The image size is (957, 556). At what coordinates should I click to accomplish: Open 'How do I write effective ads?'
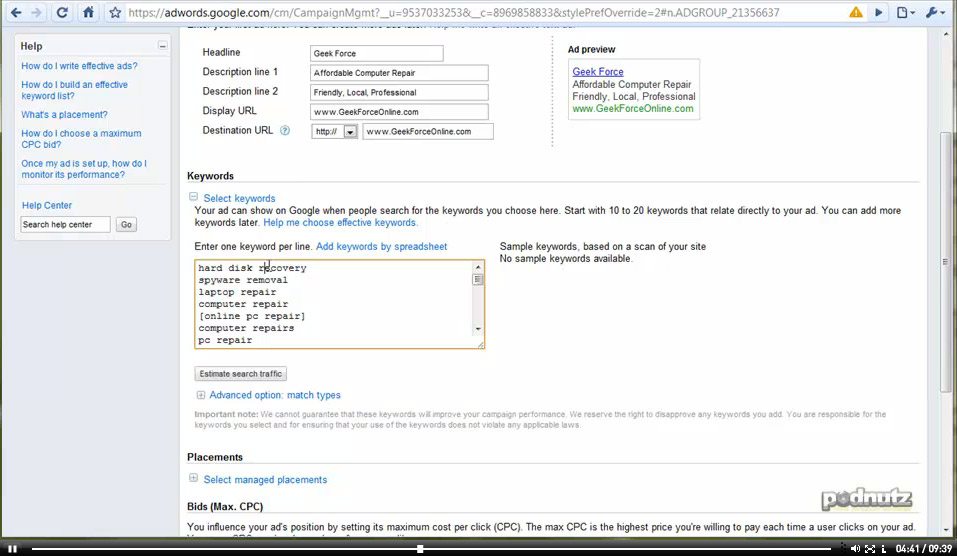click(x=79, y=66)
